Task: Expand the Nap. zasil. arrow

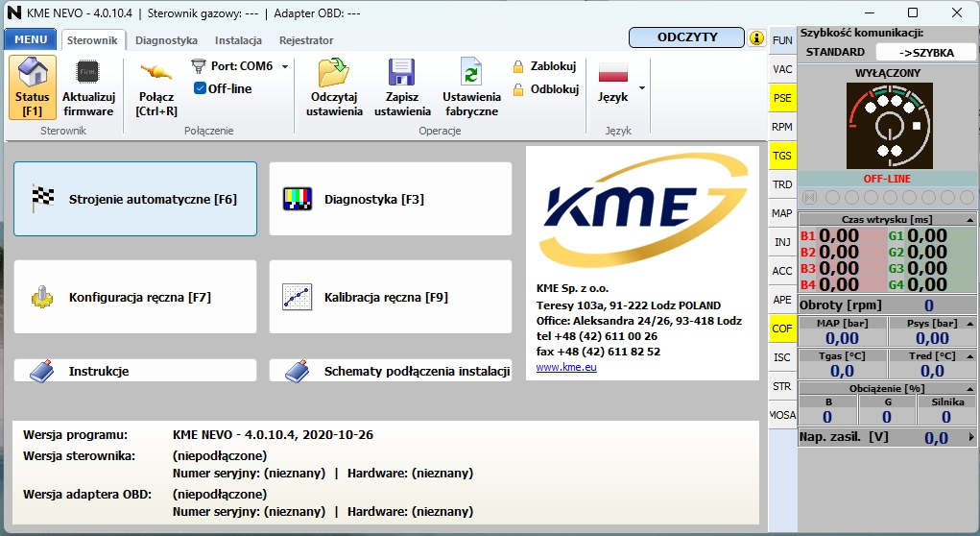Action: [x=970, y=437]
